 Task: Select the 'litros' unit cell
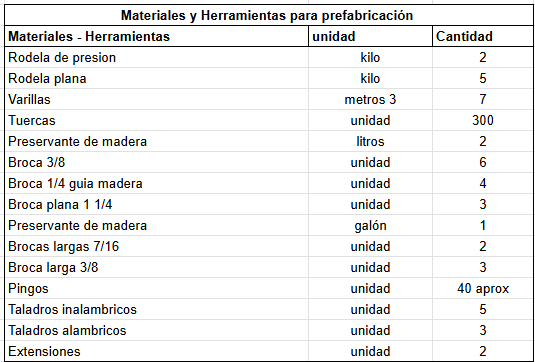(x=370, y=141)
